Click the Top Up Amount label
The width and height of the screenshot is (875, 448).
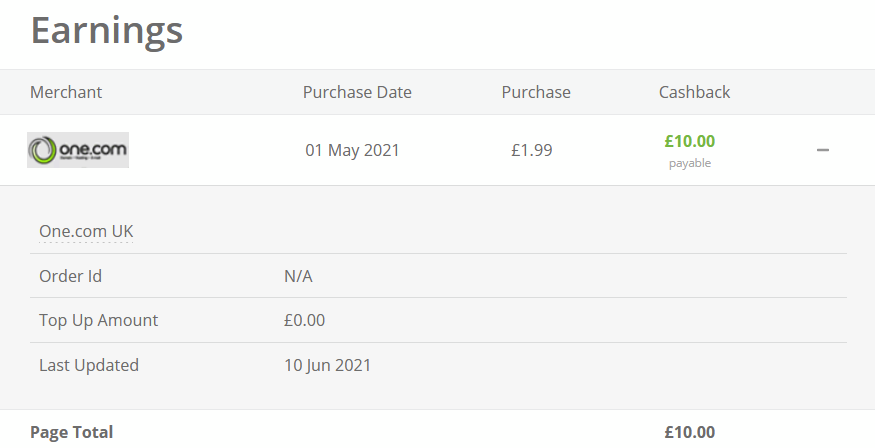(98, 321)
